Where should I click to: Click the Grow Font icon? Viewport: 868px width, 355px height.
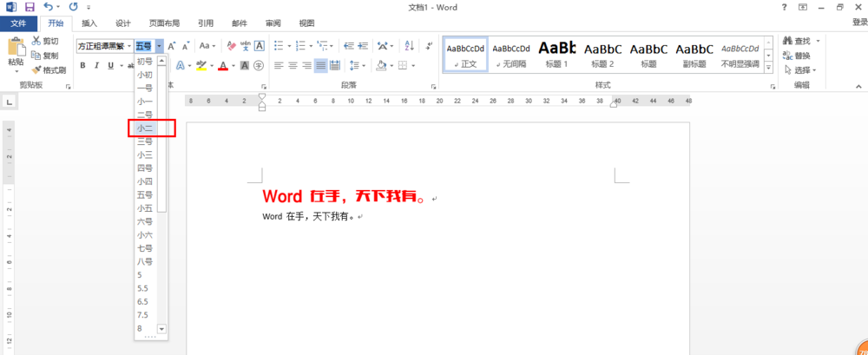click(172, 46)
